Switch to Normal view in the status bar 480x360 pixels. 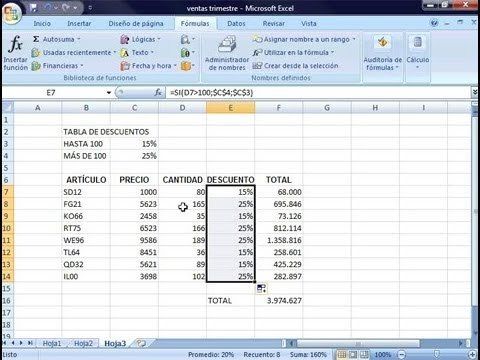pos(342,354)
